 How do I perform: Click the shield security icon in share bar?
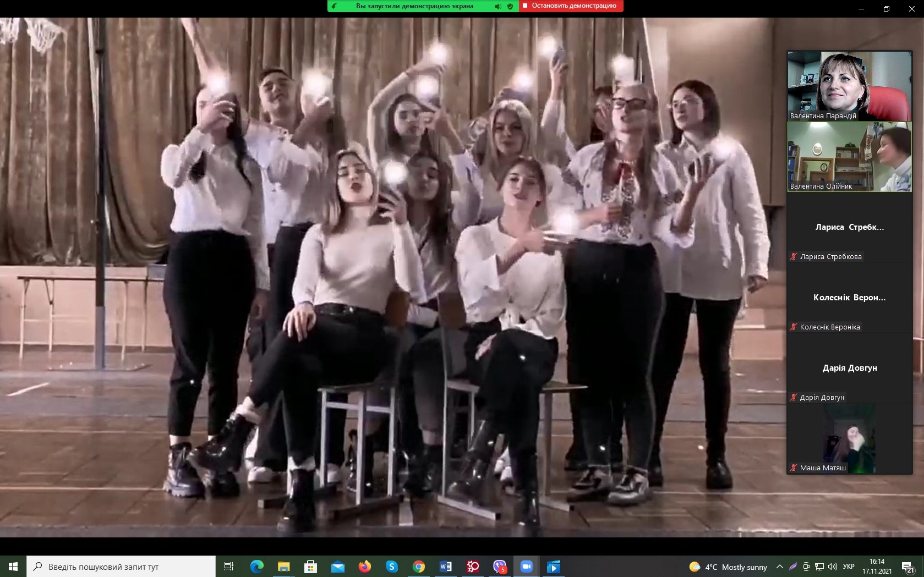(510, 6)
